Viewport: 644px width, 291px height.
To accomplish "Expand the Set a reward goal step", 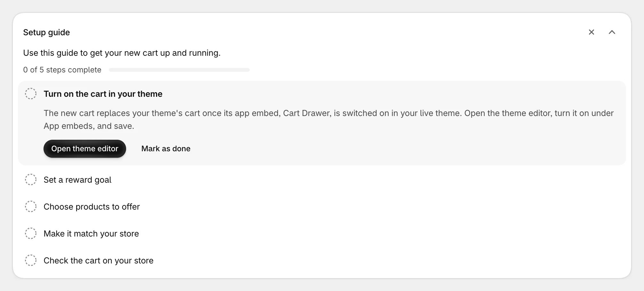I will point(77,180).
